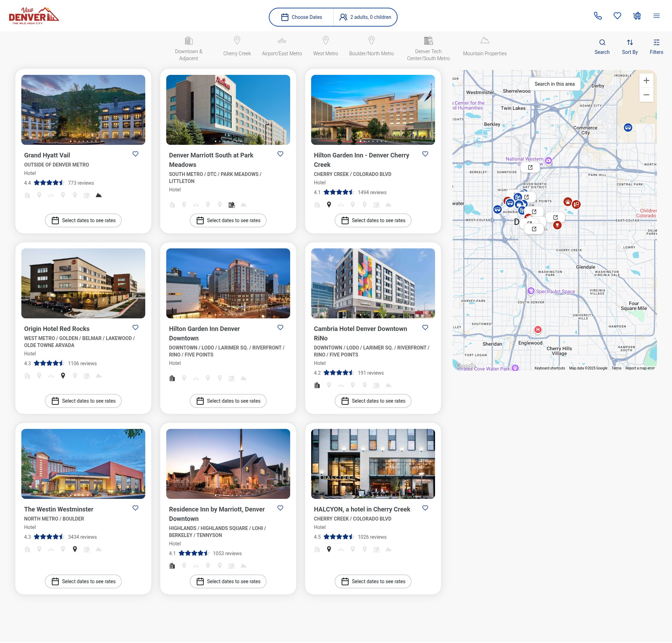Click Select dates for Residence Inn by Marriott
The width and height of the screenshot is (672, 643).
(x=228, y=581)
